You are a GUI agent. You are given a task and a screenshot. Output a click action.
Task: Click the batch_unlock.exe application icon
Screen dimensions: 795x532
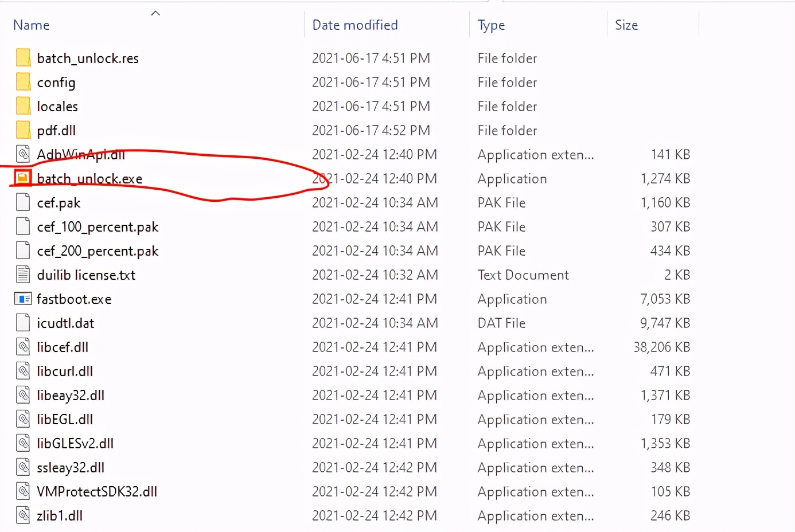(x=22, y=178)
